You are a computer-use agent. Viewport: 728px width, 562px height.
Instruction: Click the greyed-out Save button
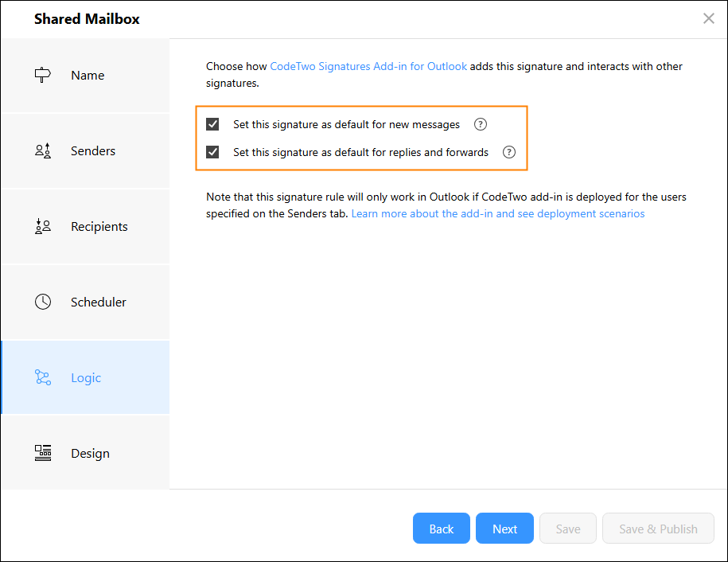568,529
